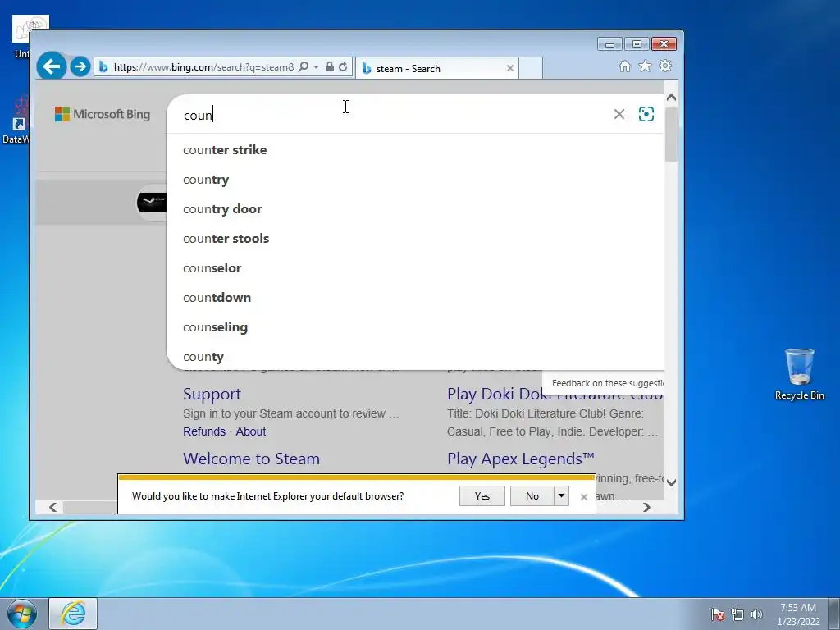Image resolution: width=840 pixels, height=630 pixels.
Task: Open a new blank tab
Action: [531, 68]
